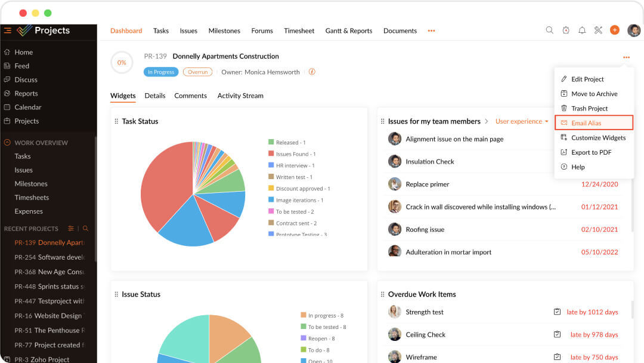Open the User experience dropdown

pos(521,121)
